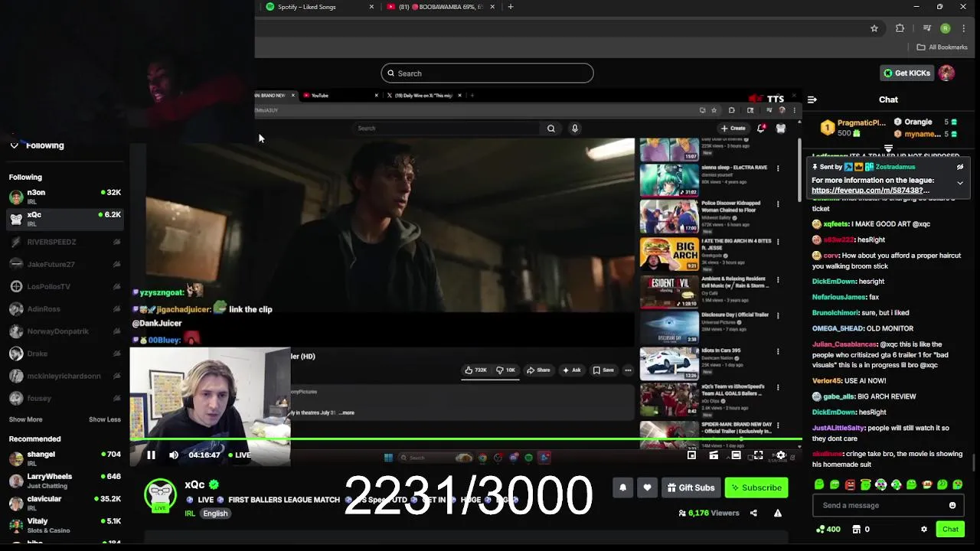This screenshot has width=980, height=551.
Task: Open the chat shop icon
Action: coord(856,530)
